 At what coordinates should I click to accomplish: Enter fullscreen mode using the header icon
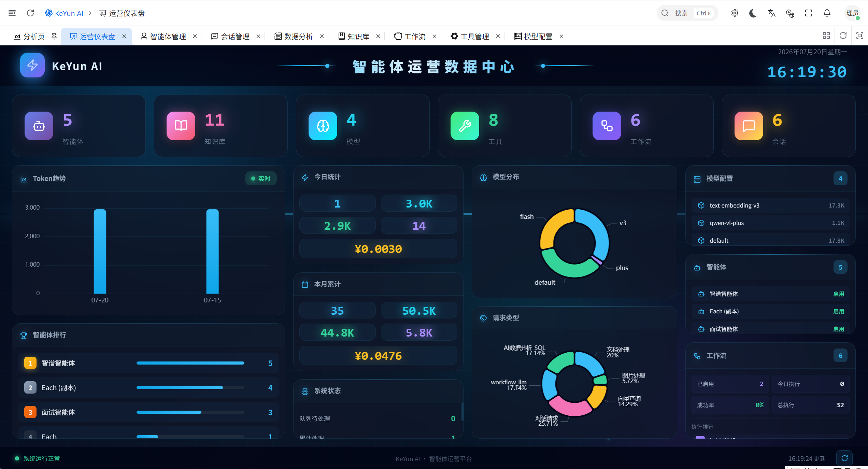(809, 13)
